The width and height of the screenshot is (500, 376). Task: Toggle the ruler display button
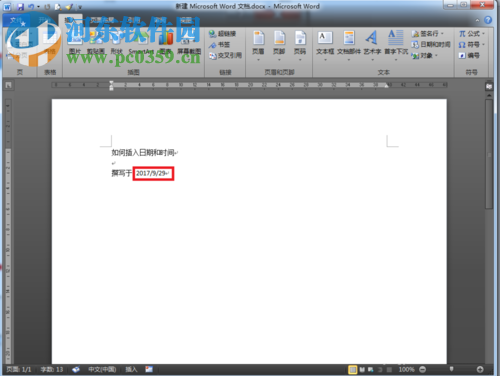point(489,86)
